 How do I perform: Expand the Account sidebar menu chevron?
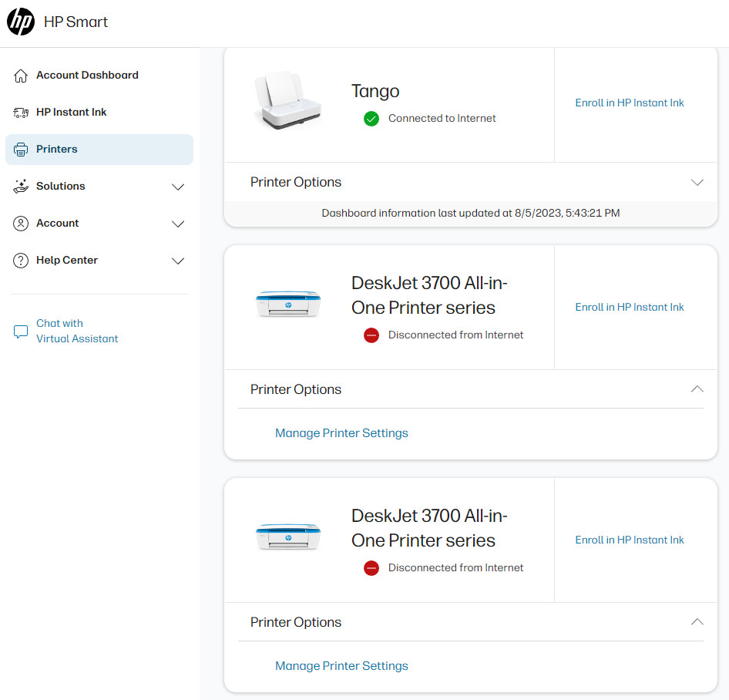(x=178, y=224)
